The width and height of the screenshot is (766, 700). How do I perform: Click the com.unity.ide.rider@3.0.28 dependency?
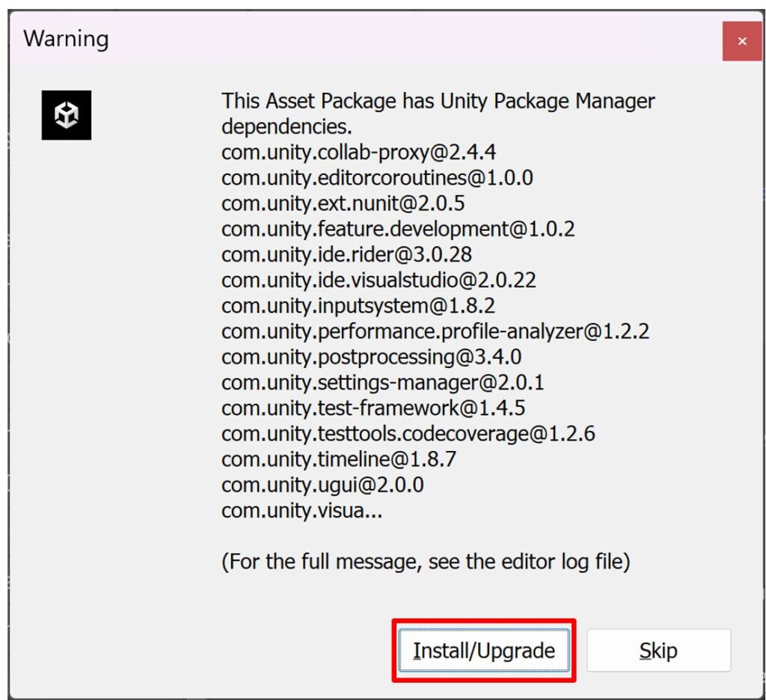(346, 254)
